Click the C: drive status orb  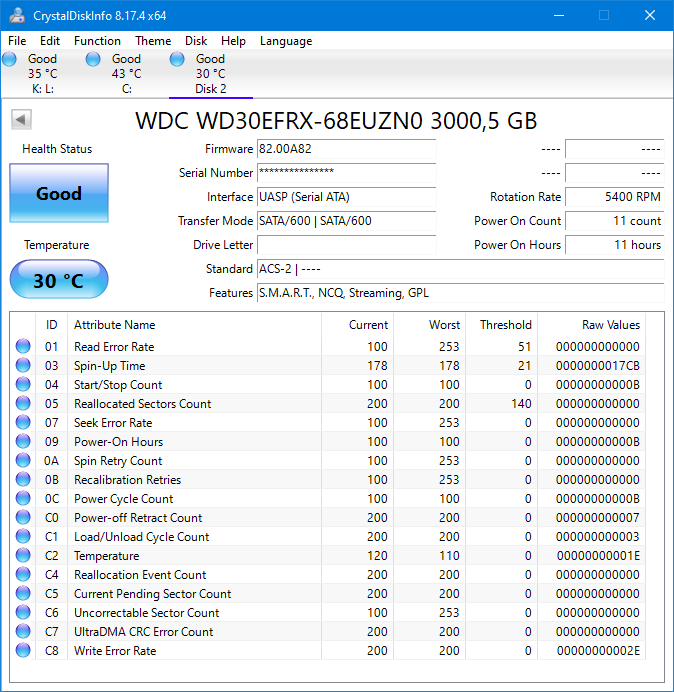93,60
